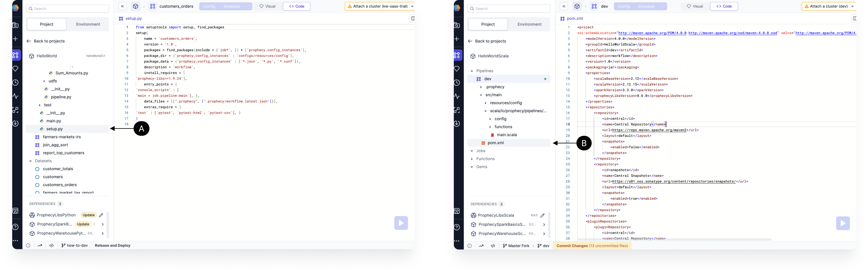Switch to Visual view in left window

point(267,6)
